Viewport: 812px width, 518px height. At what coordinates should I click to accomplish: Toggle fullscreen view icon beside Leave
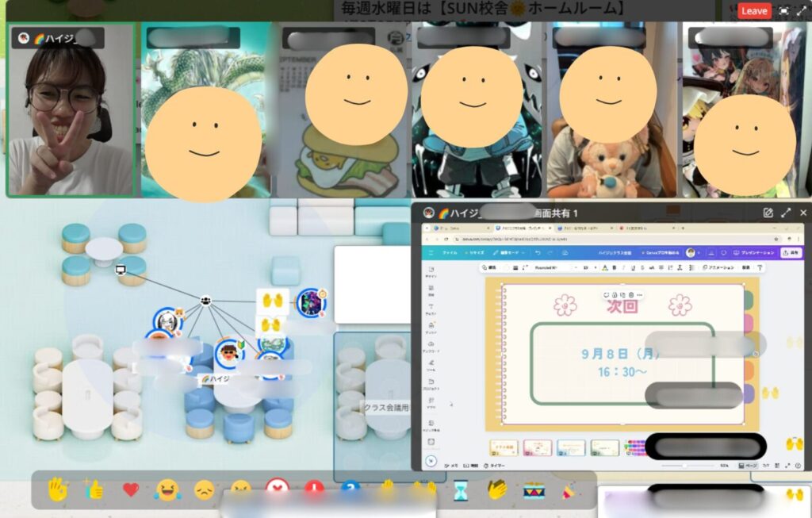pyautogui.click(x=784, y=10)
